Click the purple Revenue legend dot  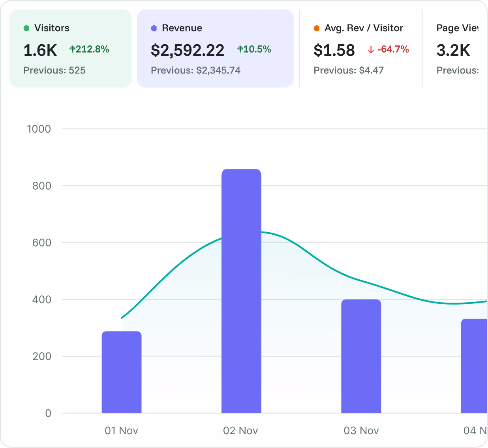[154, 28]
